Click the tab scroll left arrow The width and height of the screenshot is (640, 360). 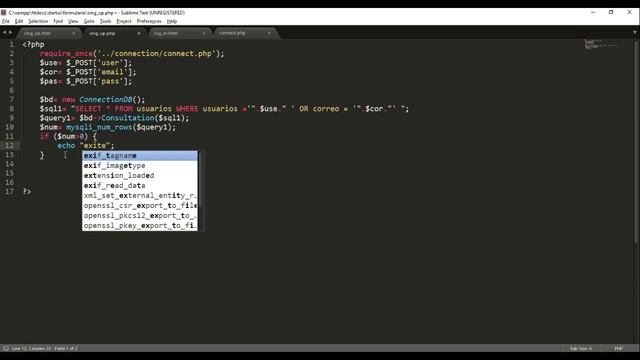(x=4, y=33)
